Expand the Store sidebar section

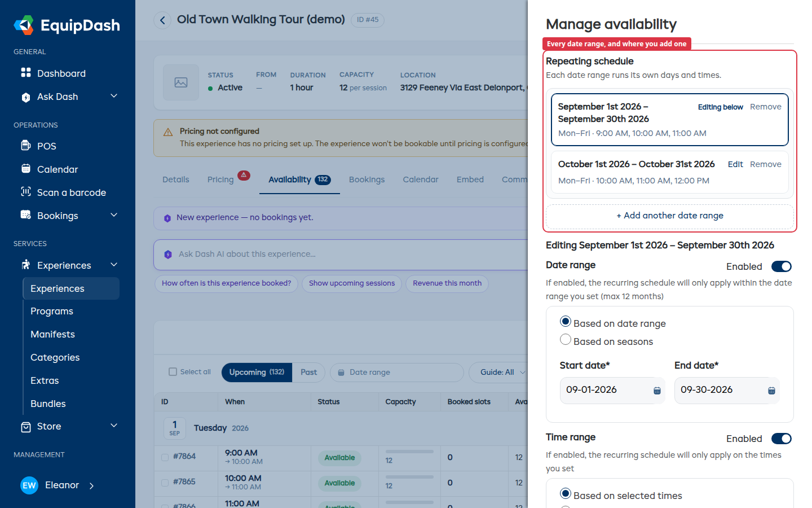pos(114,426)
